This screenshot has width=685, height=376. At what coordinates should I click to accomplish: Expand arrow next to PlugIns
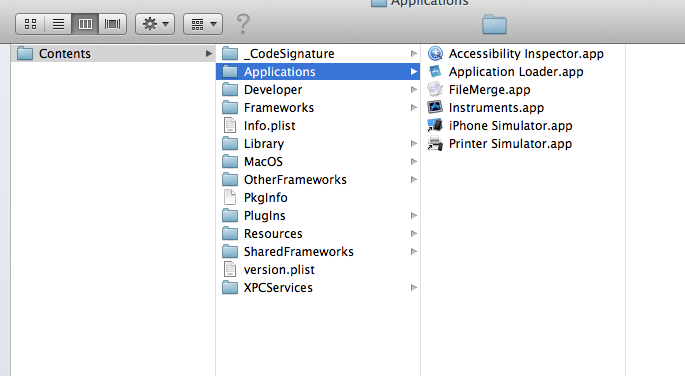(x=414, y=215)
